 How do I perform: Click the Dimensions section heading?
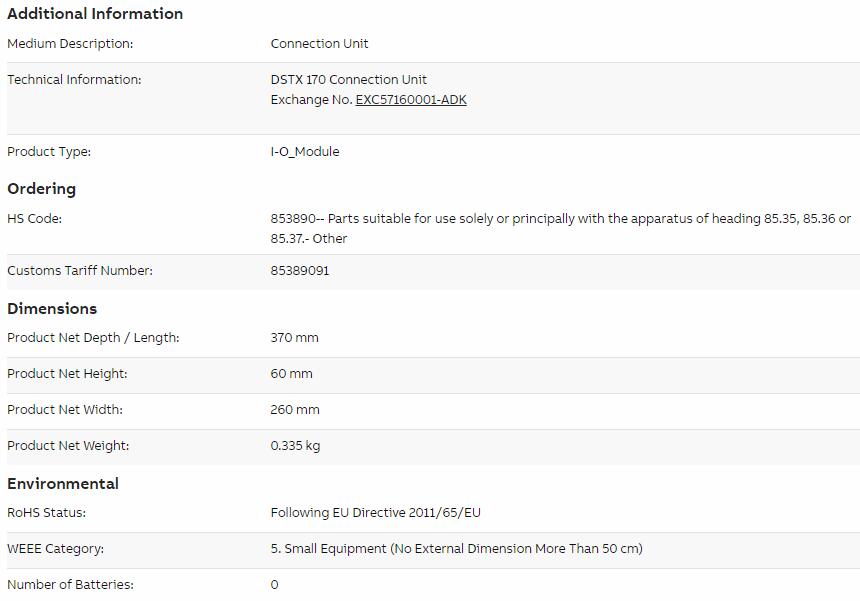52,309
